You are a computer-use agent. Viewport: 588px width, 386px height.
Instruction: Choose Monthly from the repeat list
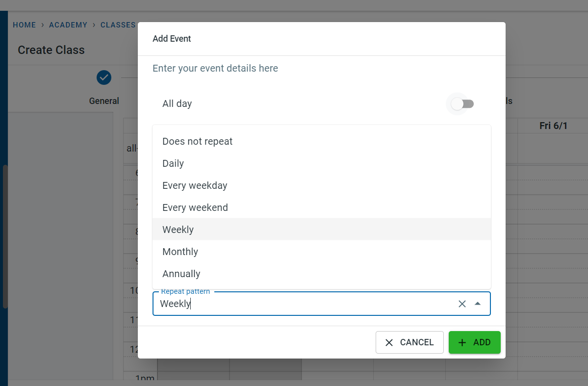coord(180,252)
